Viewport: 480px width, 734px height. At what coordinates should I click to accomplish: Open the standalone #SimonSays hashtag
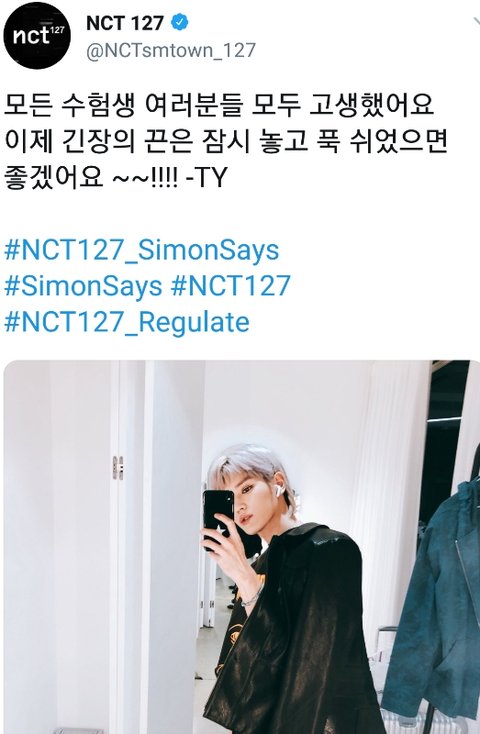click(x=83, y=286)
